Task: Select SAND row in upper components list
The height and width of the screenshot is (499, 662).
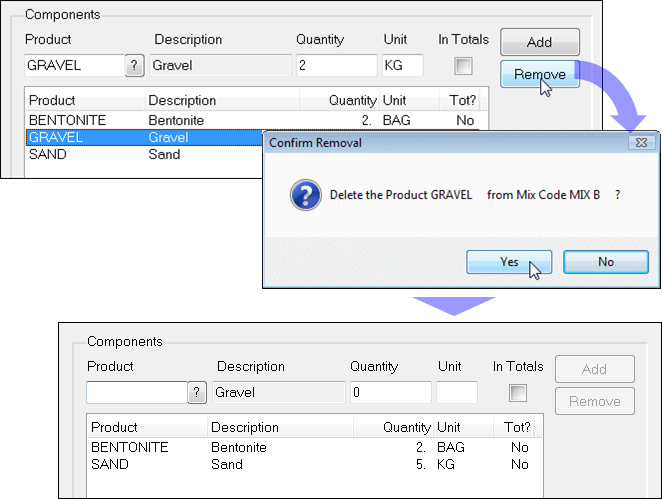Action: click(x=144, y=154)
